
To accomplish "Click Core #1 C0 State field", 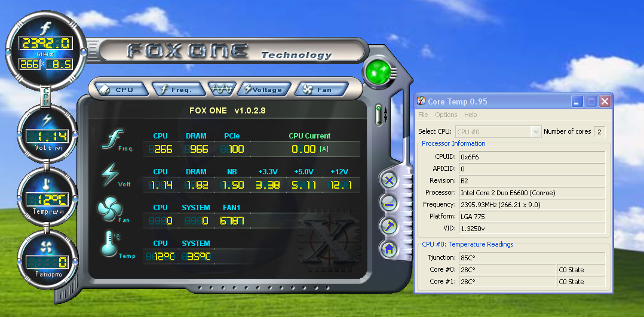I will [581, 282].
